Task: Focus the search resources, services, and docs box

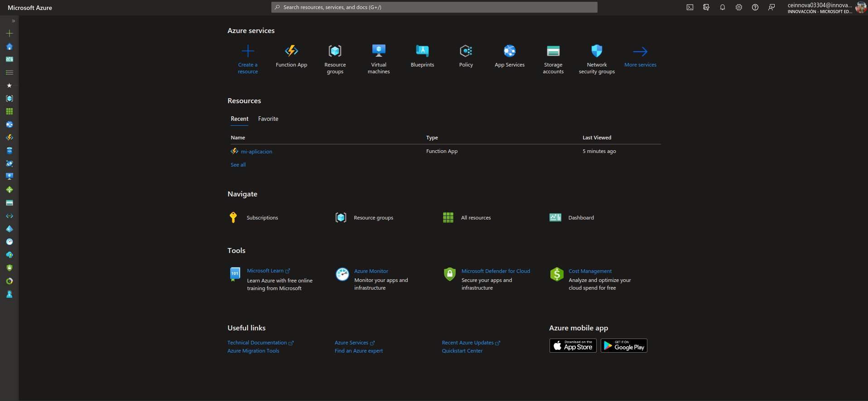Action: pyautogui.click(x=434, y=7)
